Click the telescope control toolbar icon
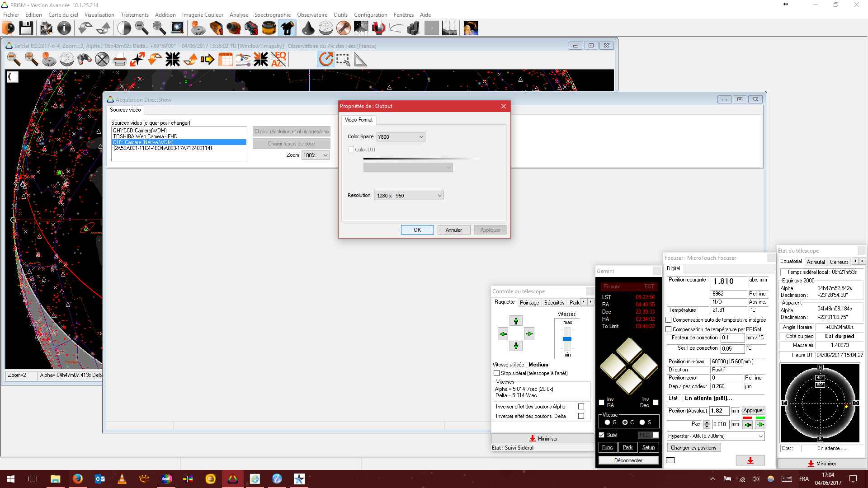Image resolution: width=868 pixels, height=488 pixels. (287, 28)
